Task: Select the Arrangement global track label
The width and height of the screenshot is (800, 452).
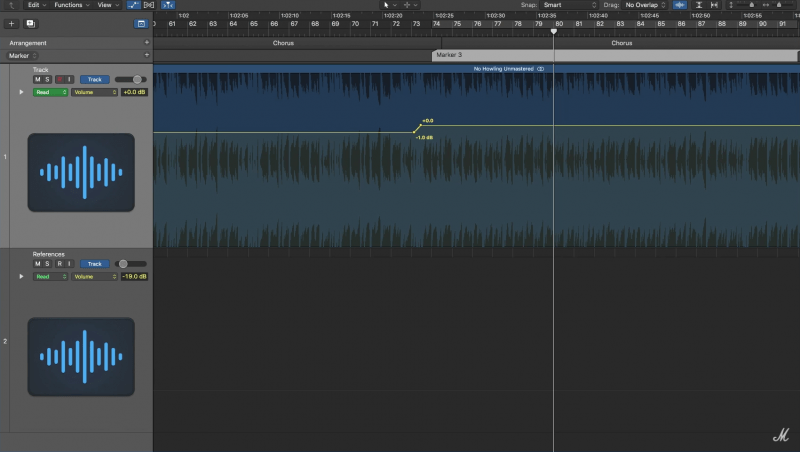Action: click(x=28, y=43)
